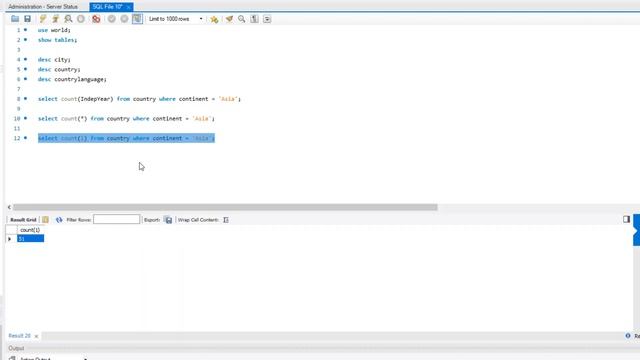
Task: Export the recordset to a file
Action: click(168, 220)
